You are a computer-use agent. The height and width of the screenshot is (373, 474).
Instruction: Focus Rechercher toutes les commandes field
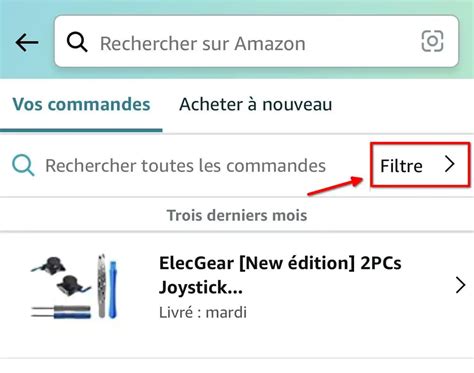185,166
